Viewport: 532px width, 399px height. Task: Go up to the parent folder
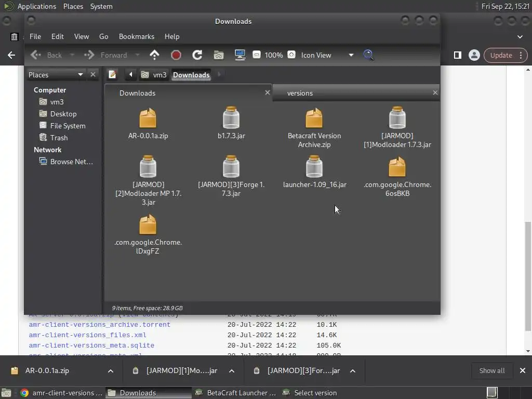(x=154, y=55)
